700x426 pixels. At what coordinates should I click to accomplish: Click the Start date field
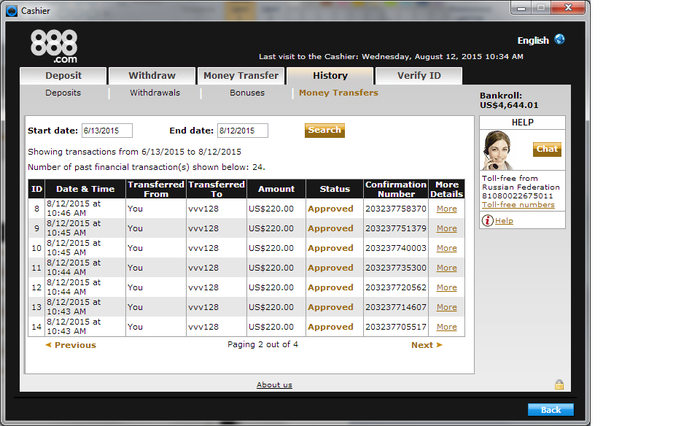pos(107,130)
